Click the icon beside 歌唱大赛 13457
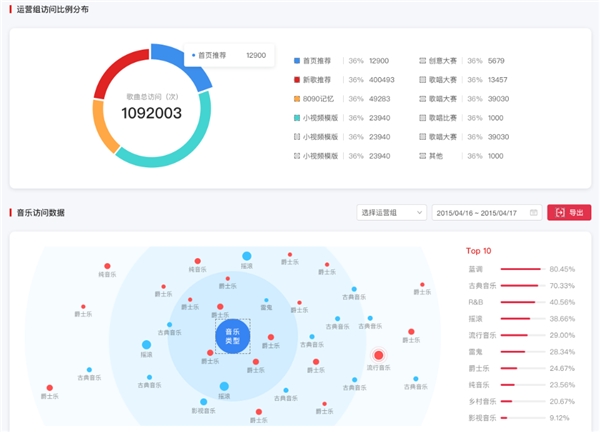 422,80
